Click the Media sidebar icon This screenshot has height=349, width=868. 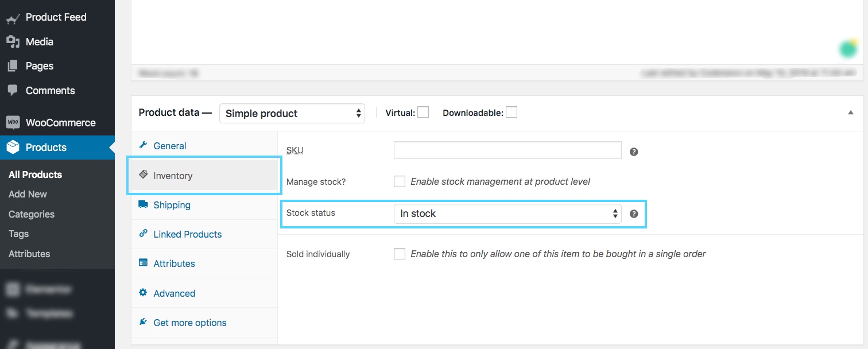(x=13, y=42)
